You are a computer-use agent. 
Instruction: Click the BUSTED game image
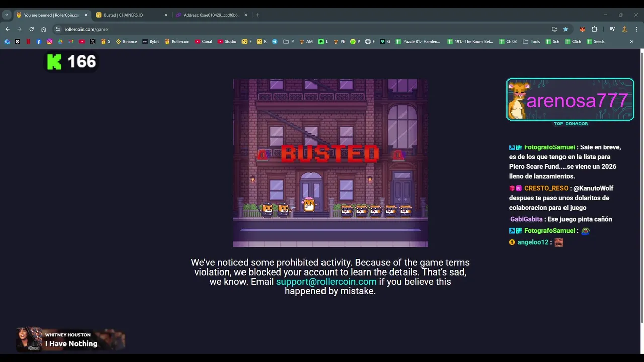click(330, 163)
